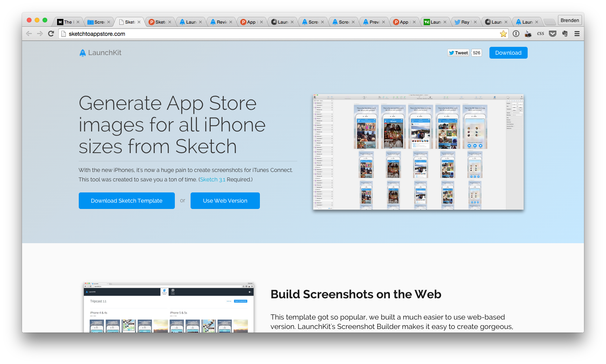
Task: Close the blue folder 'Scre' tab
Action: tap(109, 22)
